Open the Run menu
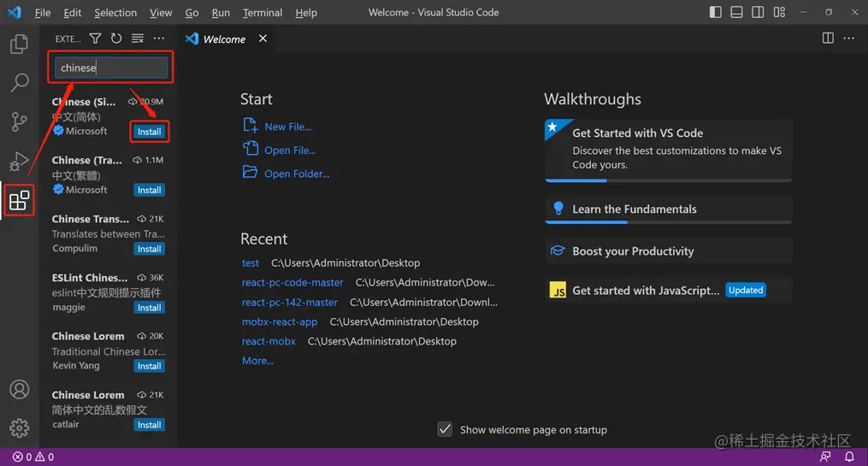 point(221,12)
